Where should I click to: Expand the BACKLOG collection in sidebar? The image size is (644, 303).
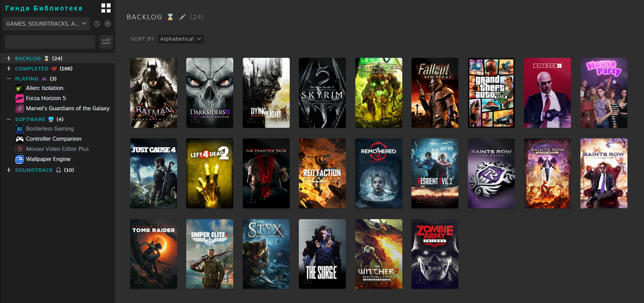click(9, 58)
